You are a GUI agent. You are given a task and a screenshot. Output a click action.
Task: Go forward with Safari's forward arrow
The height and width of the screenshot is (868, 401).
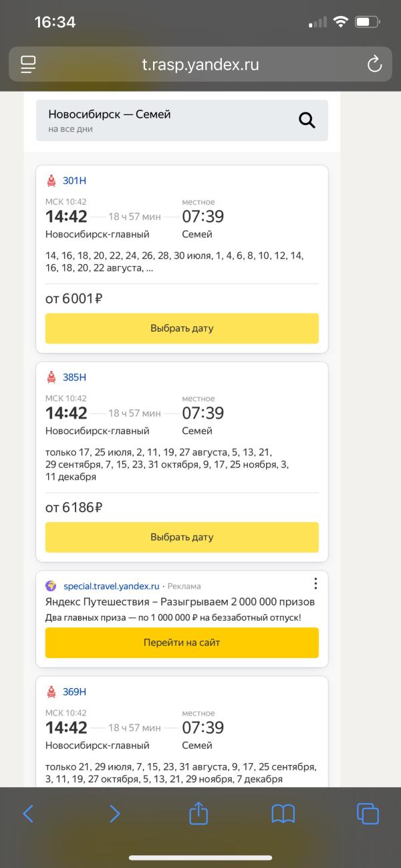114,813
